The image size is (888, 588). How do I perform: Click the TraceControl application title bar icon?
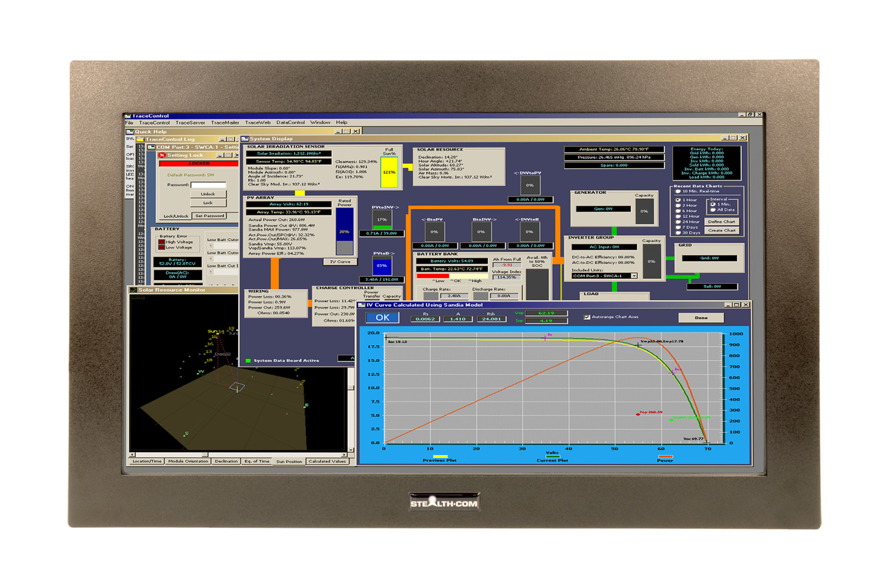point(128,116)
